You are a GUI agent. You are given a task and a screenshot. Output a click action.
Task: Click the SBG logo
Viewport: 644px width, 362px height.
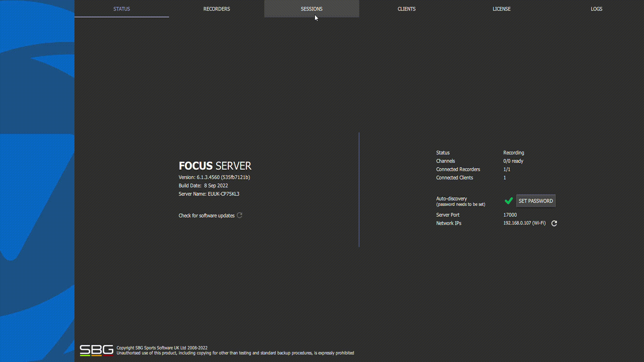97,350
